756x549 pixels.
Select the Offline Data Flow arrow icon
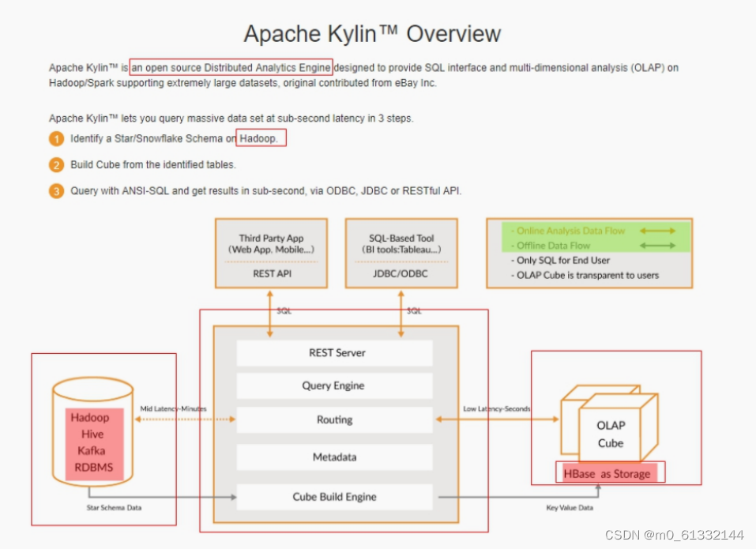tap(658, 245)
